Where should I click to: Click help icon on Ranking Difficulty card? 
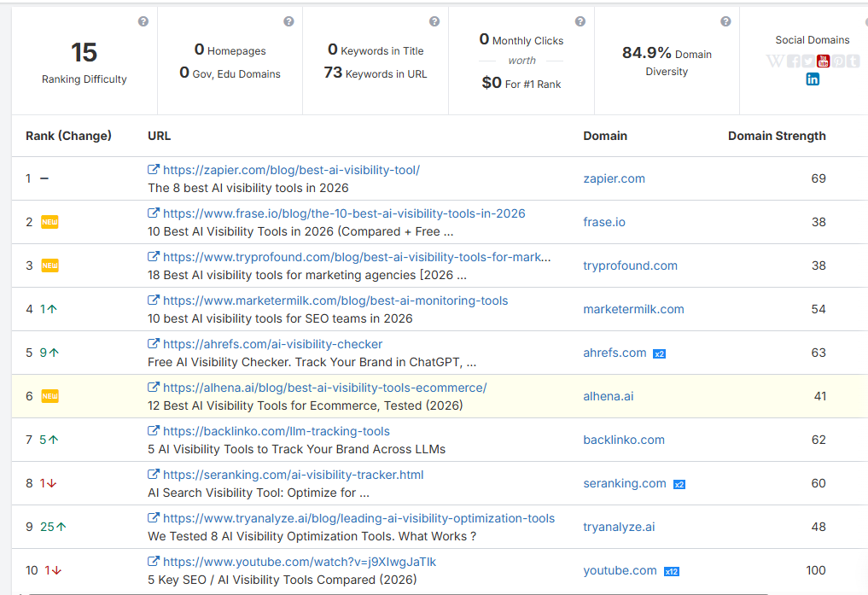(x=143, y=21)
